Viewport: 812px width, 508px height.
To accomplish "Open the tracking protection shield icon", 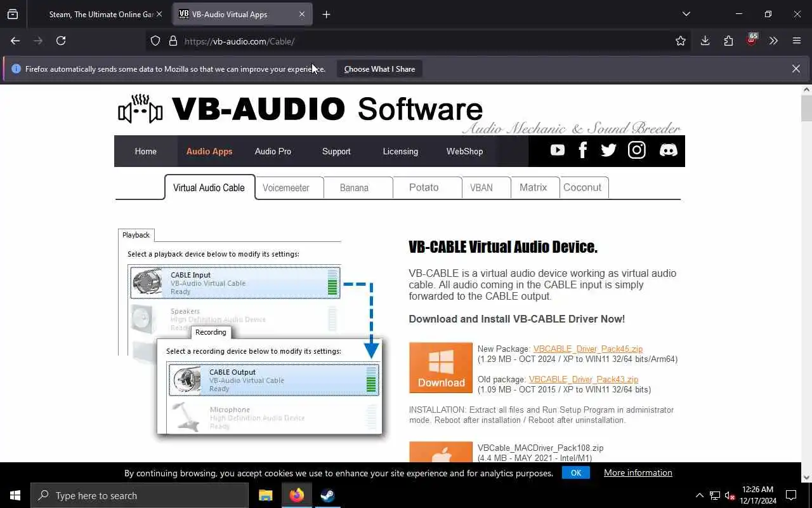I will pyautogui.click(x=155, y=41).
